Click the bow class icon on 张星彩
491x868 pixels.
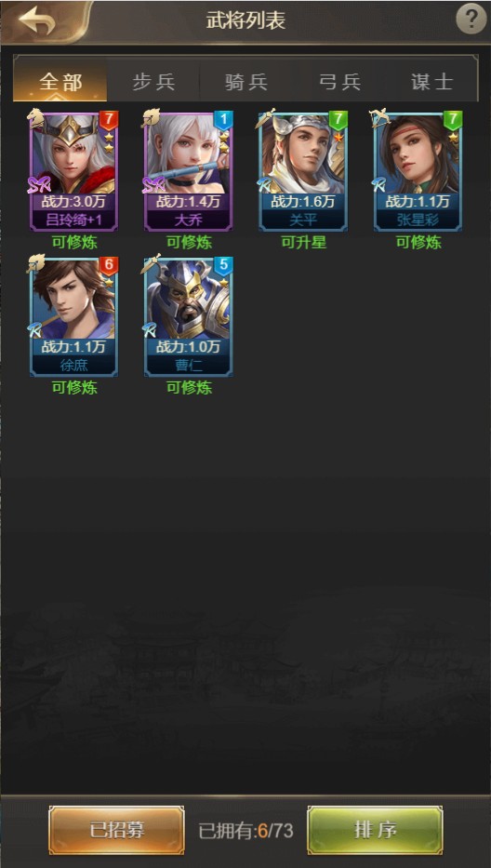point(381,118)
